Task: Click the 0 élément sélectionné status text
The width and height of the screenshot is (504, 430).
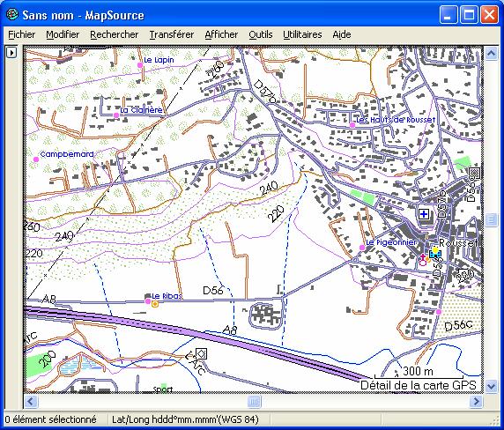Action: point(50,419)
